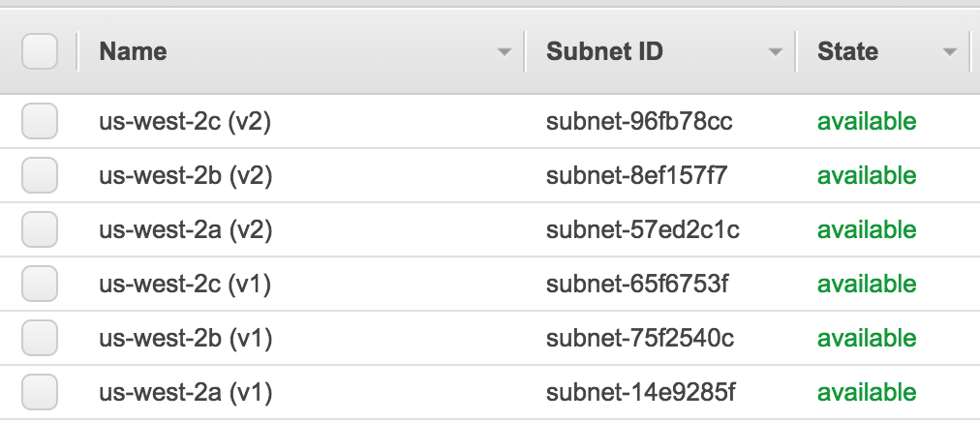Check the us-west-2a (v2) row checkbox

(40, 230)
